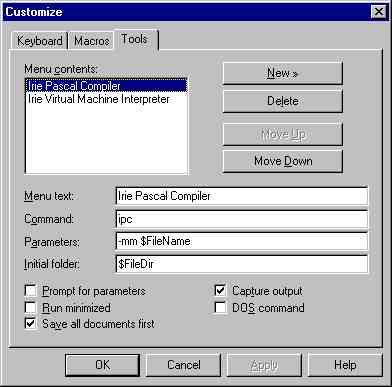Viewport: 392px width, 387px height.
Task: Open the Macros tab
Action: coord(91,41)
